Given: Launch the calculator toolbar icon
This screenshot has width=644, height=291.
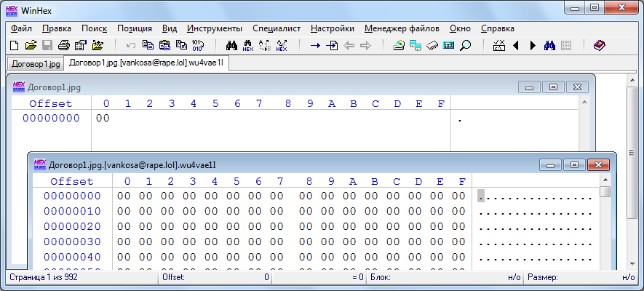Looking at the screenshot, I should [x=449, y=46].
